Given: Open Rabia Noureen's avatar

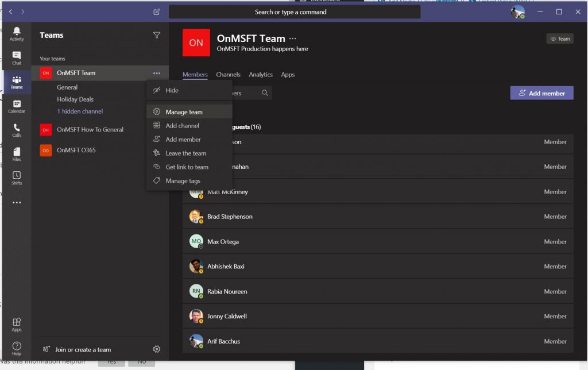Looking at the screenshot, I should pyautogui.click(x=196, y=291).
